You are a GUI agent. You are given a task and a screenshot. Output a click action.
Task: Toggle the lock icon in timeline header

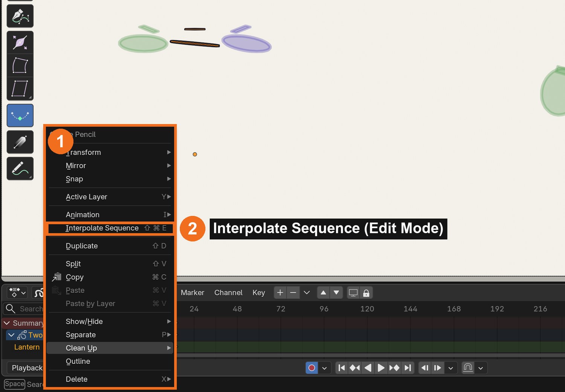pyautogui.click(x=366, y=293)
